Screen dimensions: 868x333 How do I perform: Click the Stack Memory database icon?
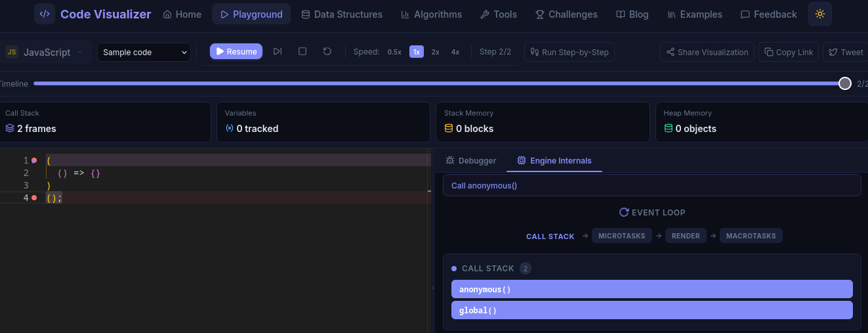[449, 129]
